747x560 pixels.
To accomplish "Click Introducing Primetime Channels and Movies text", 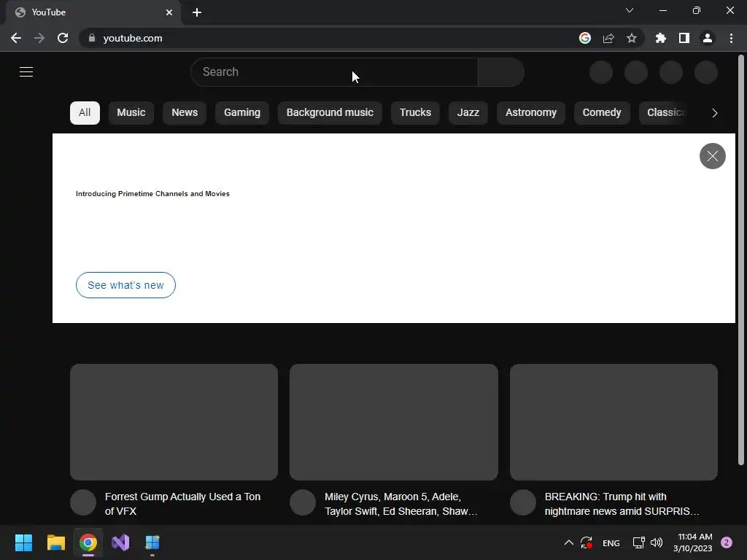I will point(152,194).
